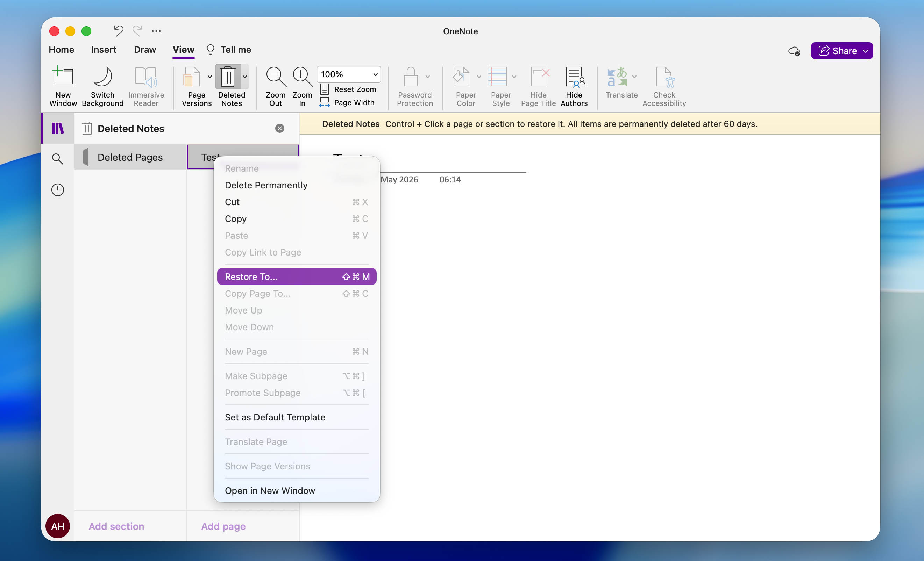Open the 100% zoom level combo box
Screen dimensions: 924x561
click(349, 74)
